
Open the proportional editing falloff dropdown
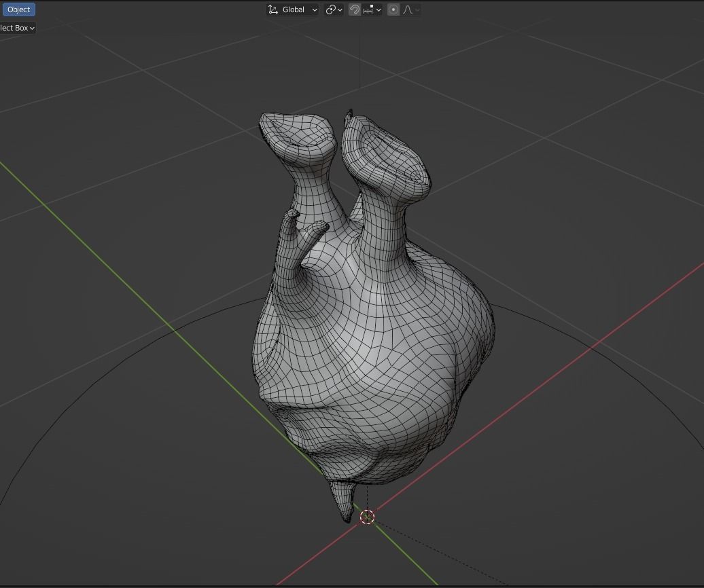coord(411,10)
